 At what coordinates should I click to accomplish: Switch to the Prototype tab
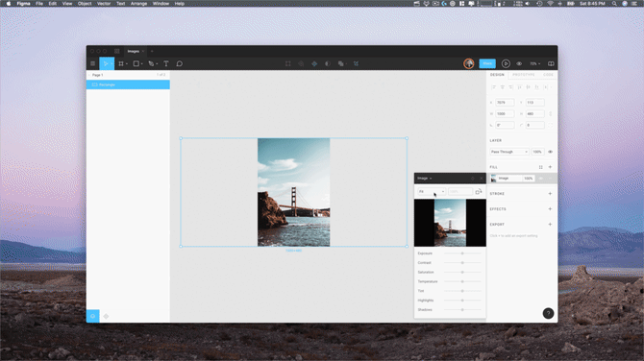(524, 75)
